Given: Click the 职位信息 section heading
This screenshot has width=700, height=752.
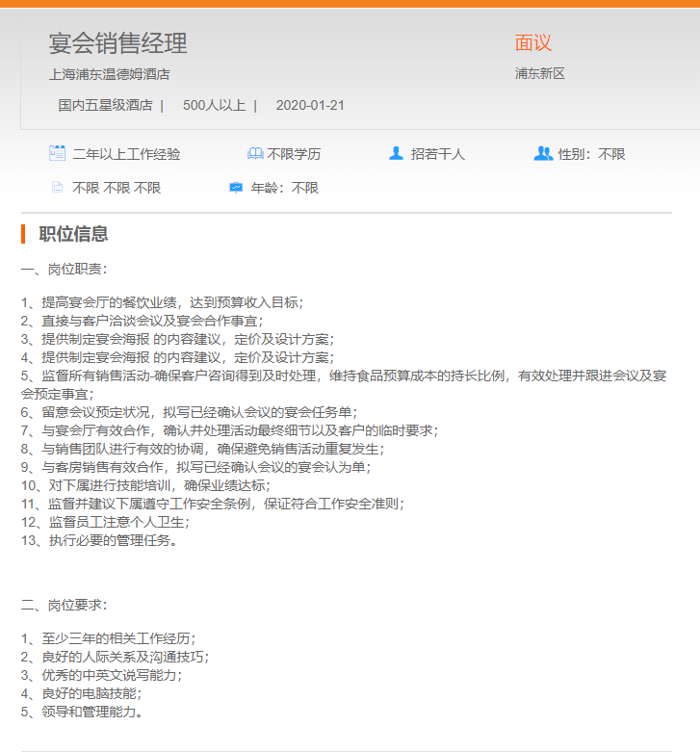Looking at the screenshot, I should click(73, 234).
